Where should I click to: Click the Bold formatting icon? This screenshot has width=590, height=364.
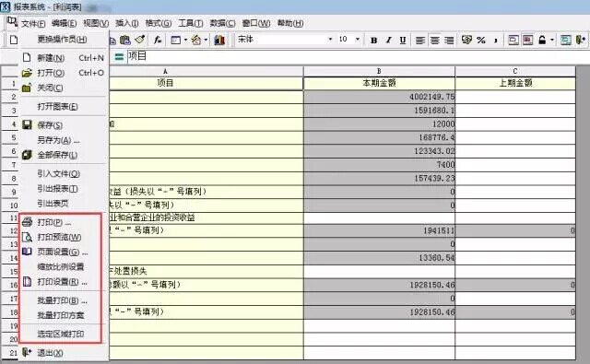tap(373, 41)
